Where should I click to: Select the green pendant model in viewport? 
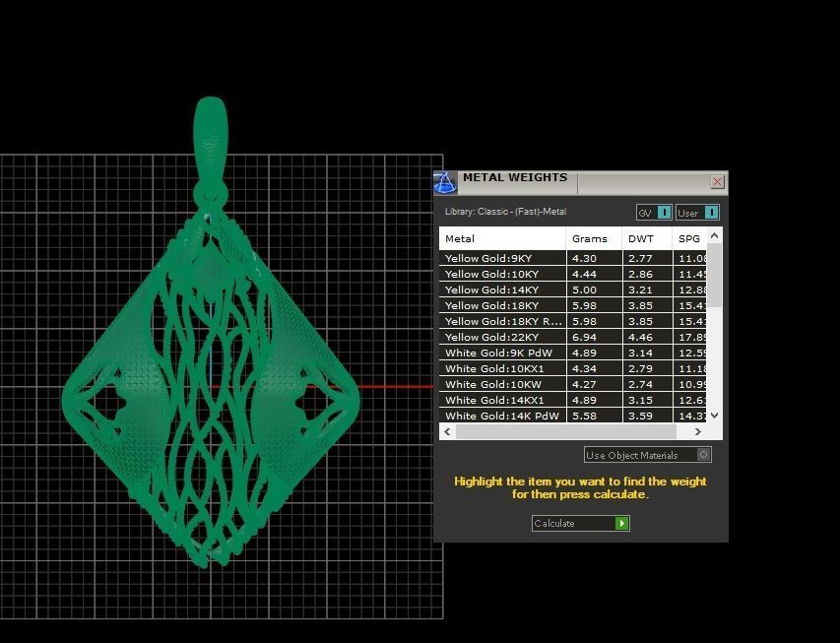tap(211, 332)
